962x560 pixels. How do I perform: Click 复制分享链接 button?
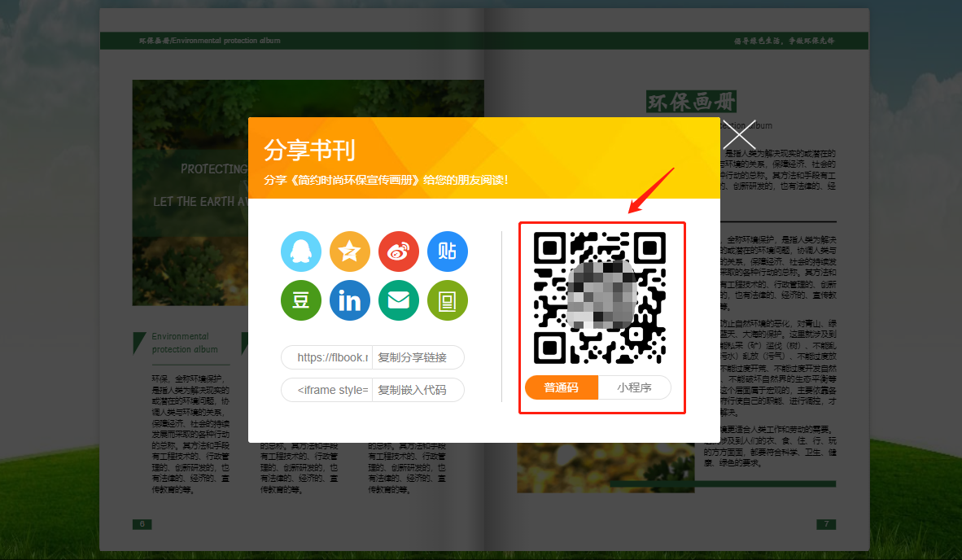point(418,357)
